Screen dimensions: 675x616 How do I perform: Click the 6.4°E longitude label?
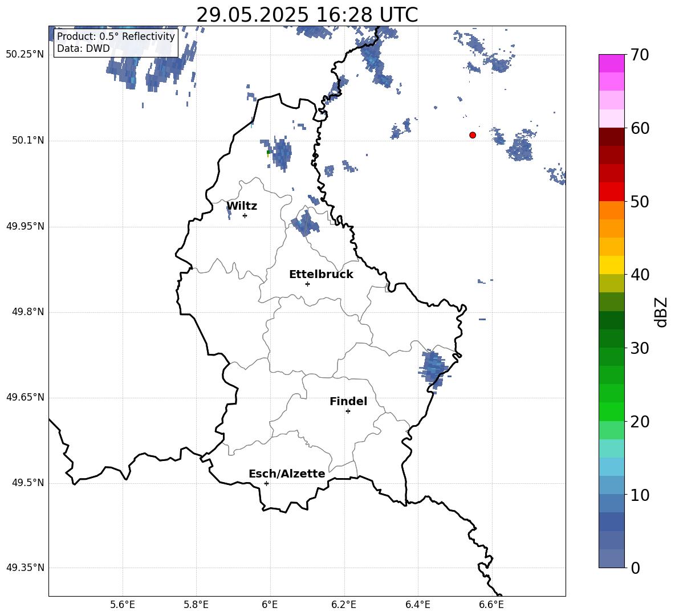(417, 605)
